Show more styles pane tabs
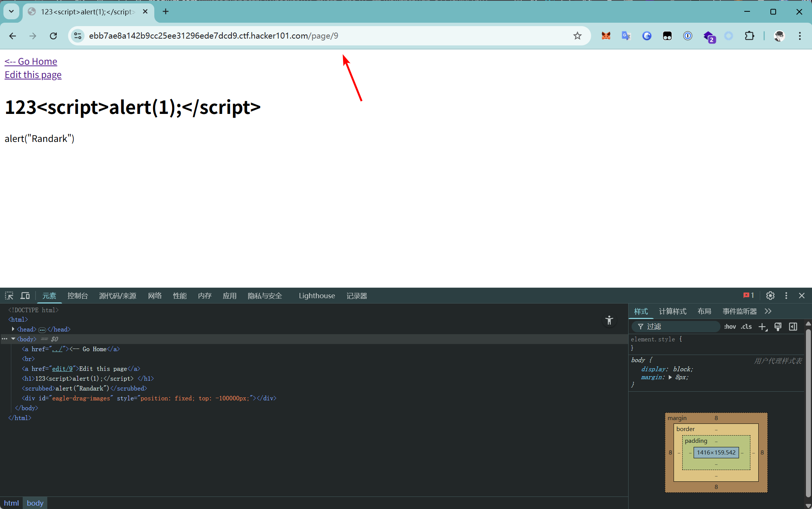 pyautogui.click(x=768, y=311)
